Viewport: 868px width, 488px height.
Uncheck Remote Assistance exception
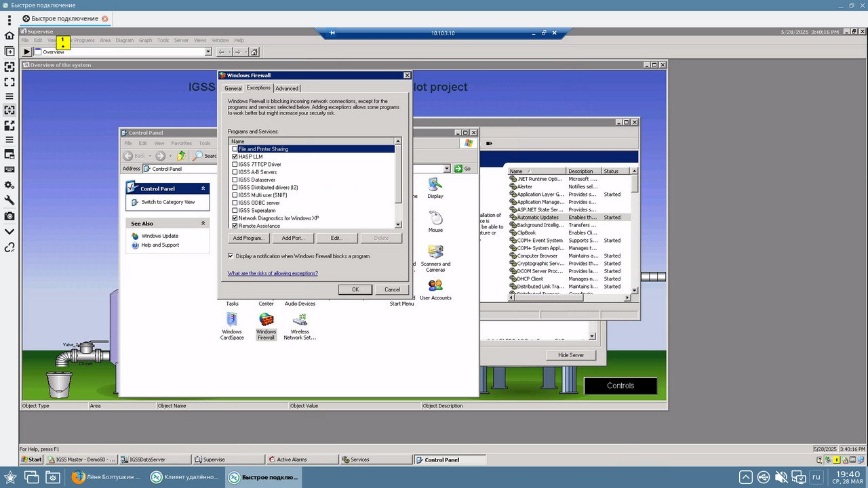coord(235,226)
